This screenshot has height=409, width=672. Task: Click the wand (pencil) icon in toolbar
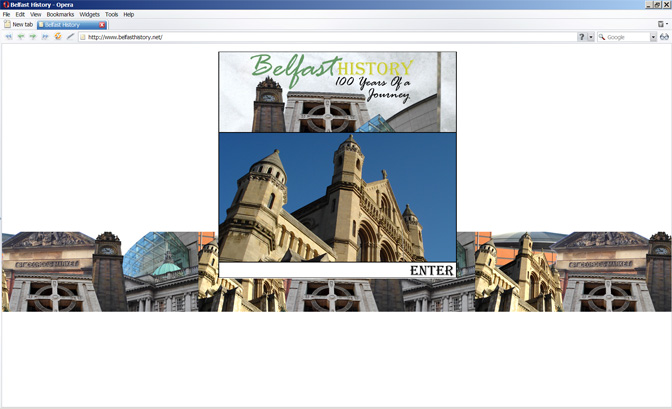pyautogui.click(x=70, y=37)
